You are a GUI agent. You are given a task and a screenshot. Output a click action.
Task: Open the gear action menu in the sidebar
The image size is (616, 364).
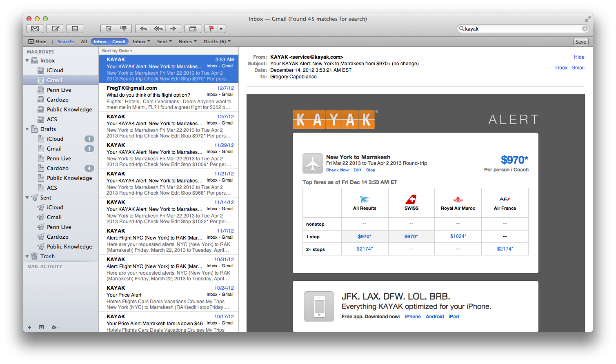click(x=55, y=327)
